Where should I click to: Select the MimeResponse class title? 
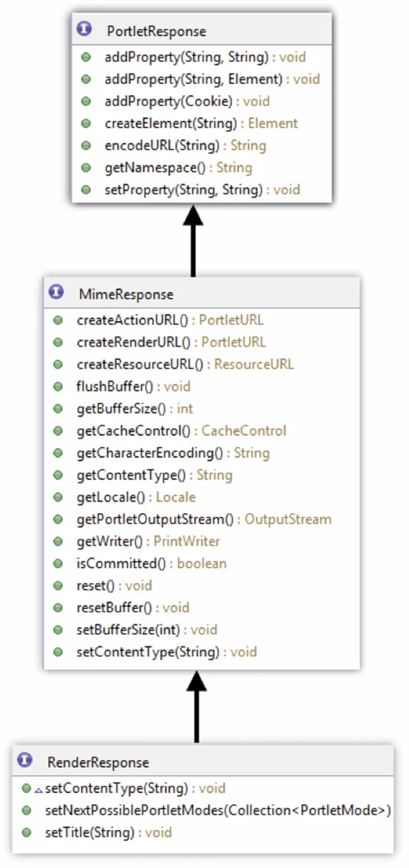126,294
